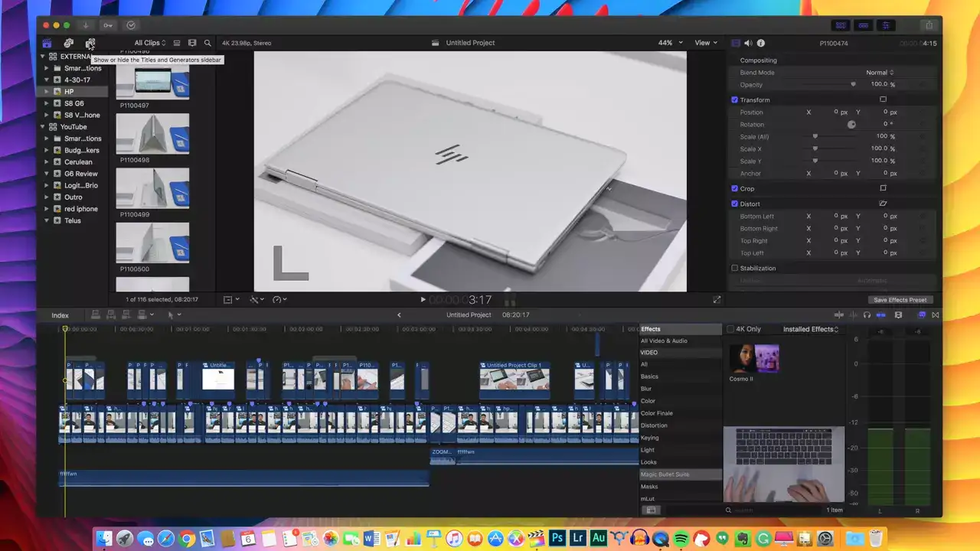
Task: Click the Import Media arrow button
Action: 86,25
